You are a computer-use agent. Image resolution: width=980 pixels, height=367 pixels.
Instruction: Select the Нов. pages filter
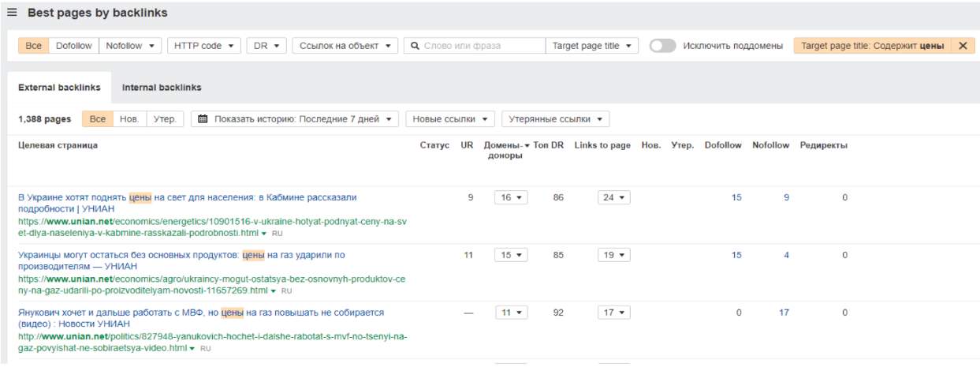pyautogui.click(x=129, y=119)
